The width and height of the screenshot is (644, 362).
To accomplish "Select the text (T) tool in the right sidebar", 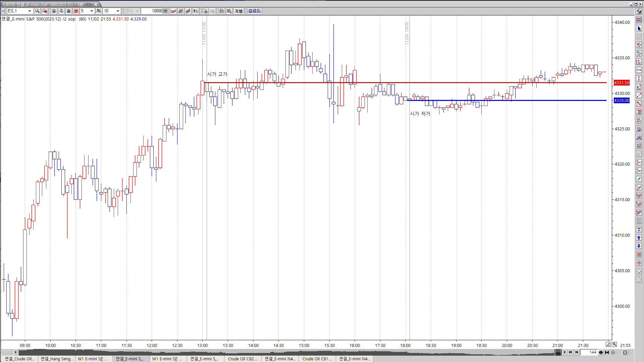I will 639,229.
